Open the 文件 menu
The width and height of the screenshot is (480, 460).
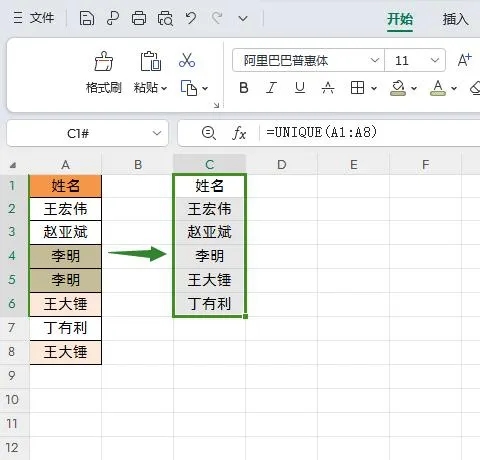pyautogui.click(x=34, y=18)
